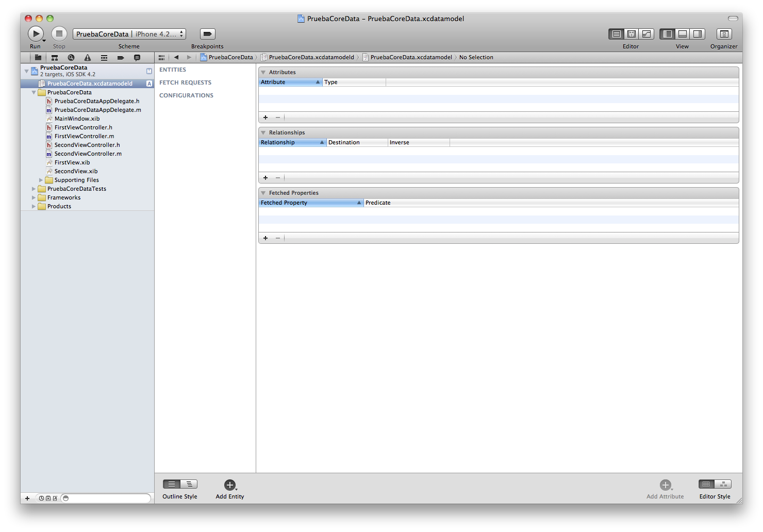Show the Breakpoint navigator

(x=121, y=58)
